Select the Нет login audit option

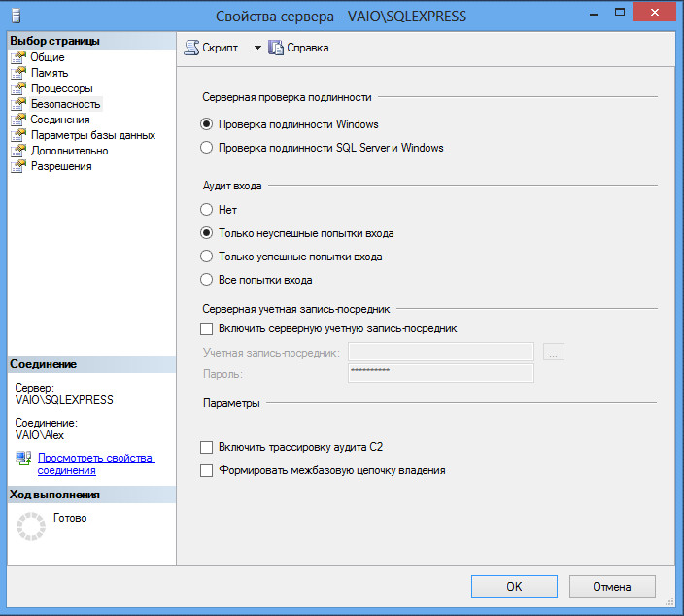point(206,210)
